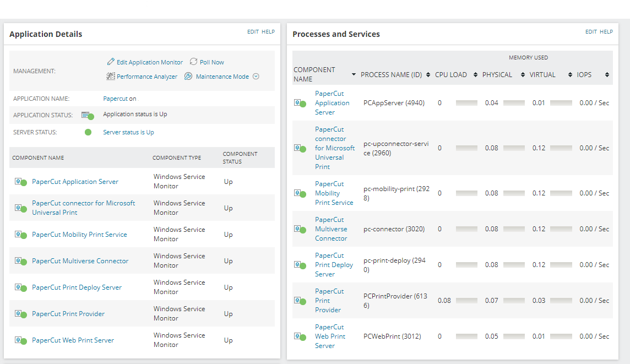Viewport: 630px width, 364px height.
Task: Click pc-print-deploy row status icon in Processes and Services
Action: (300, 265)
